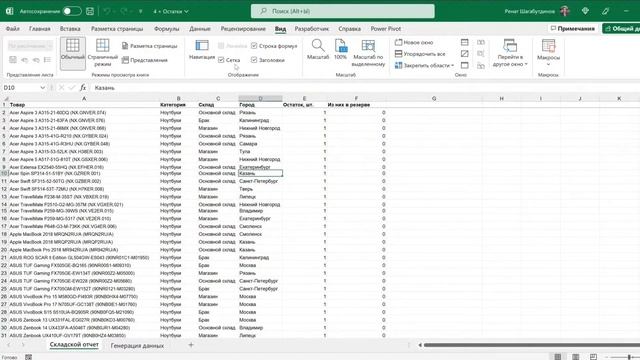
Task: Click the Unhide window icon
Action: pos(464,65)
